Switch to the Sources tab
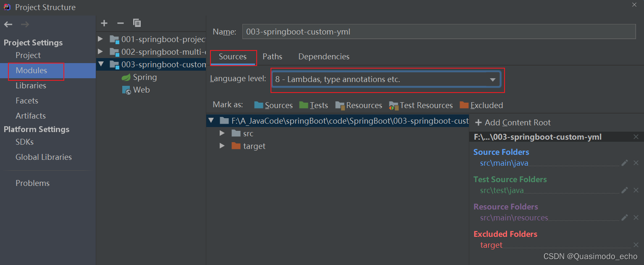The height and width of the screenshot is (265, 644). tap(233, 57)
